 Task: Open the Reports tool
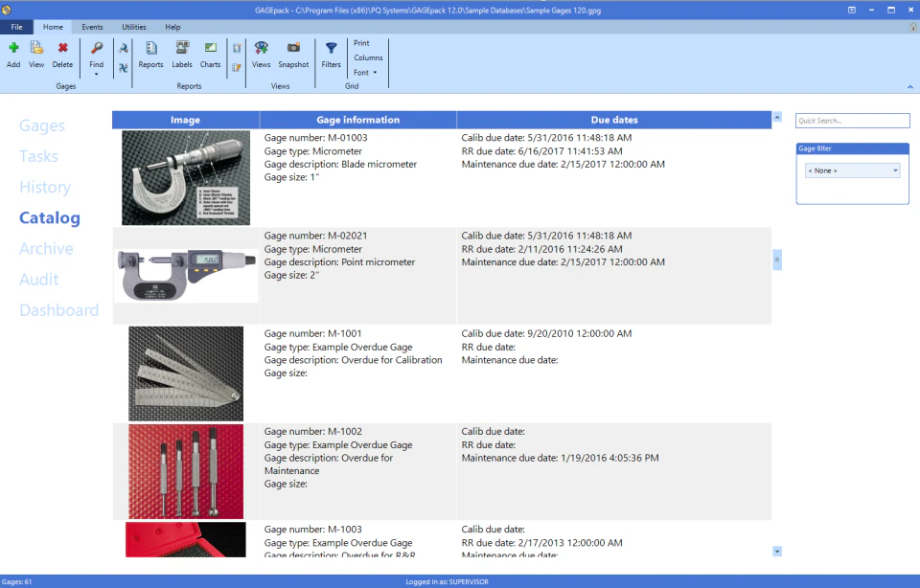pyautogui.click(x=150, y=54)
